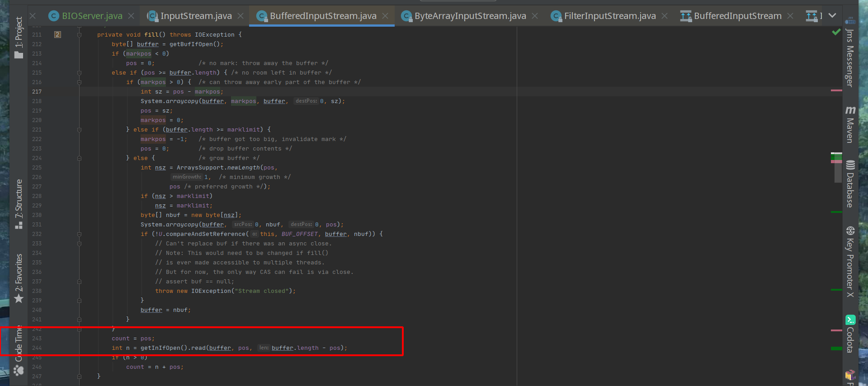Click the len: parameter hint
The height and width of the screenshot is (386, 868).
pos(264,348)
